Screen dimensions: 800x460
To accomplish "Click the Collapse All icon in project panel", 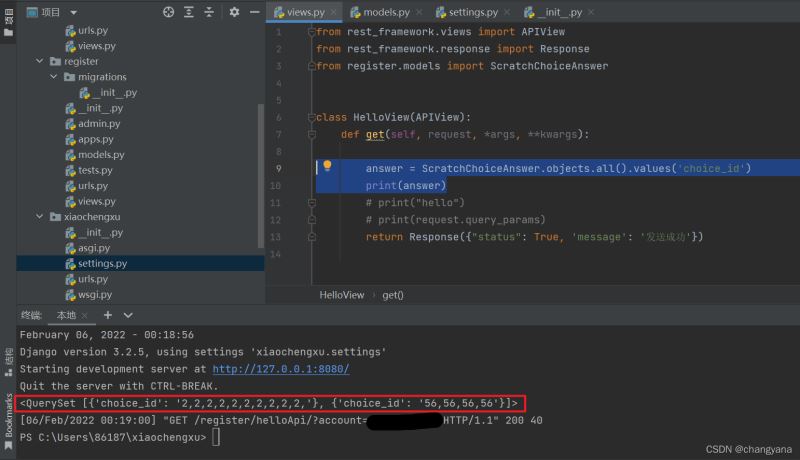I will click(210, 12).
